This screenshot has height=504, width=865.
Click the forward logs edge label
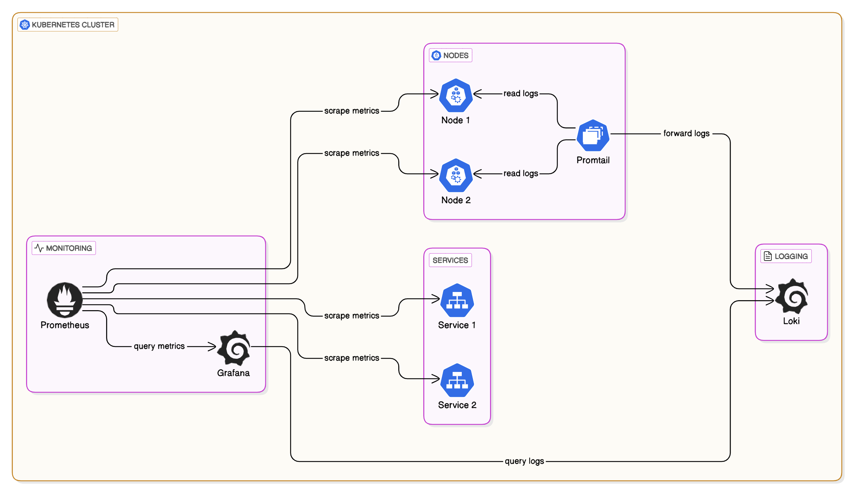(686, 133)
